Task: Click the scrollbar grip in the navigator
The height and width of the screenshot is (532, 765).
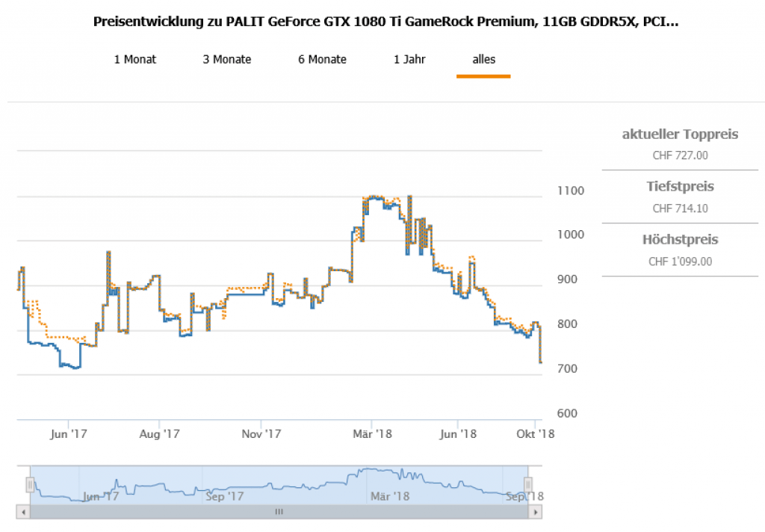Action: [x=279, y=512]
